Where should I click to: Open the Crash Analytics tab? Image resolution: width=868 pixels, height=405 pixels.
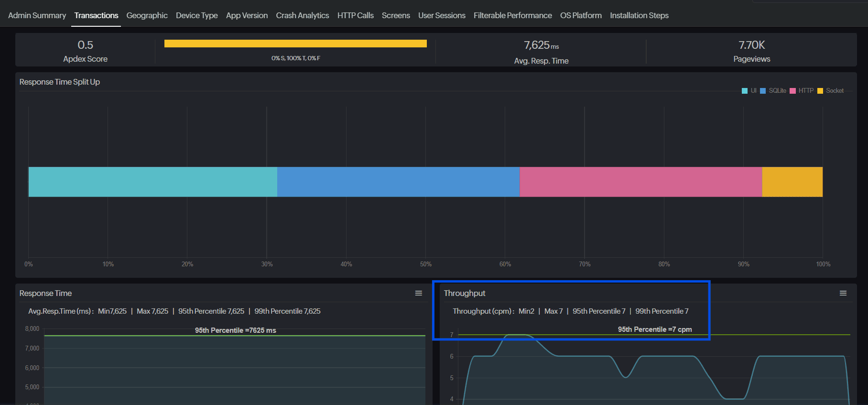tap(302, 15)
